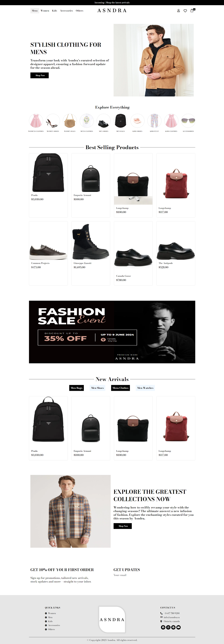Select the Accessories sunglasses category circle

click(188, 121)
